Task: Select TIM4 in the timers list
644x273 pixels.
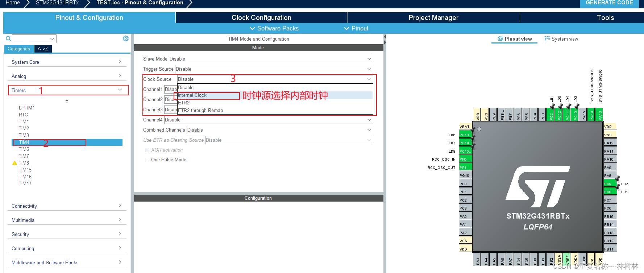Action: pos(67,142)
